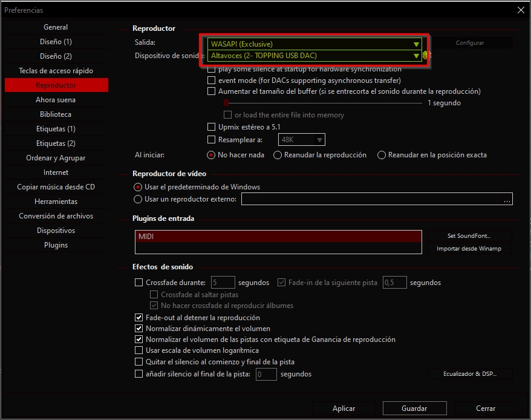The width and height of the screenshot is (531, 420).
Task: Open Etiquetas (2) section
Action: 56,143
